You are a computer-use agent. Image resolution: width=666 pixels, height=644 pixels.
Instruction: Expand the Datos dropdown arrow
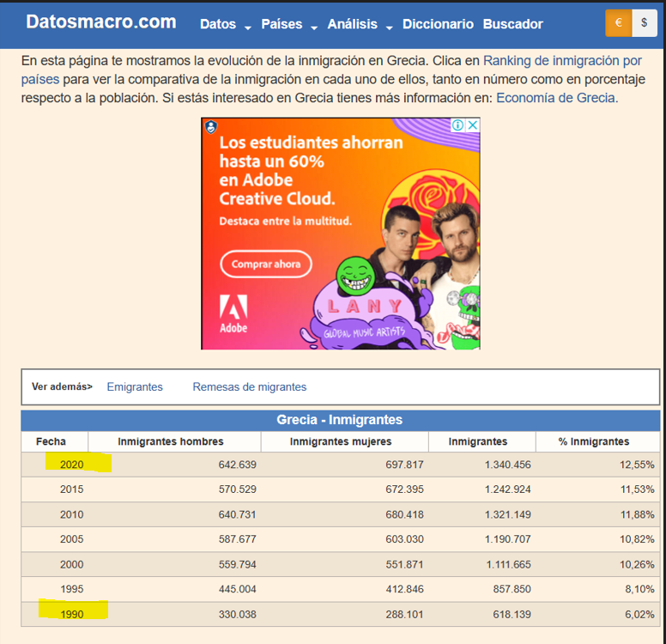248,27
